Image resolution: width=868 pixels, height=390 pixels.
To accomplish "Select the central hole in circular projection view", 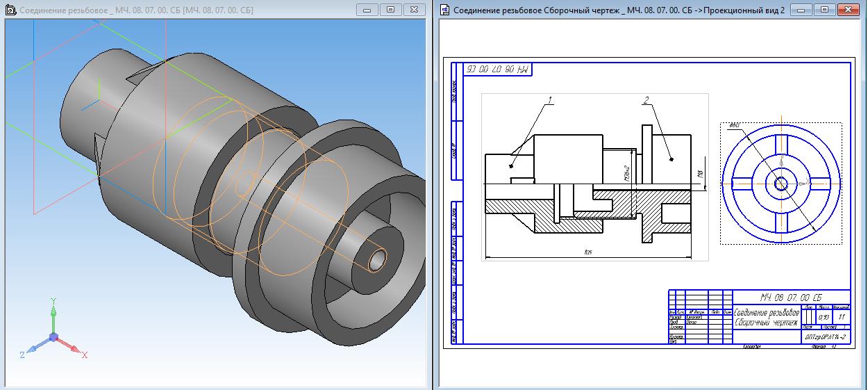I will [x=781, y=184].
